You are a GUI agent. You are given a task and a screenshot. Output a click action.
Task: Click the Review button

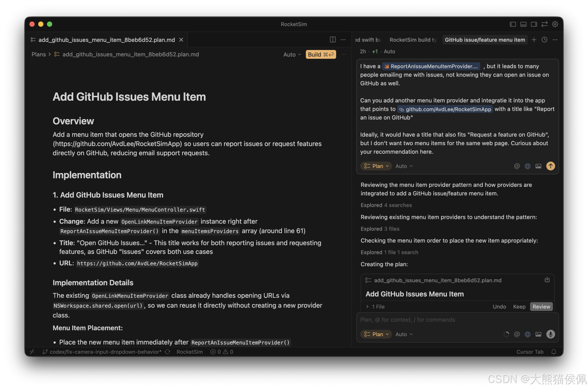(541, 307)
